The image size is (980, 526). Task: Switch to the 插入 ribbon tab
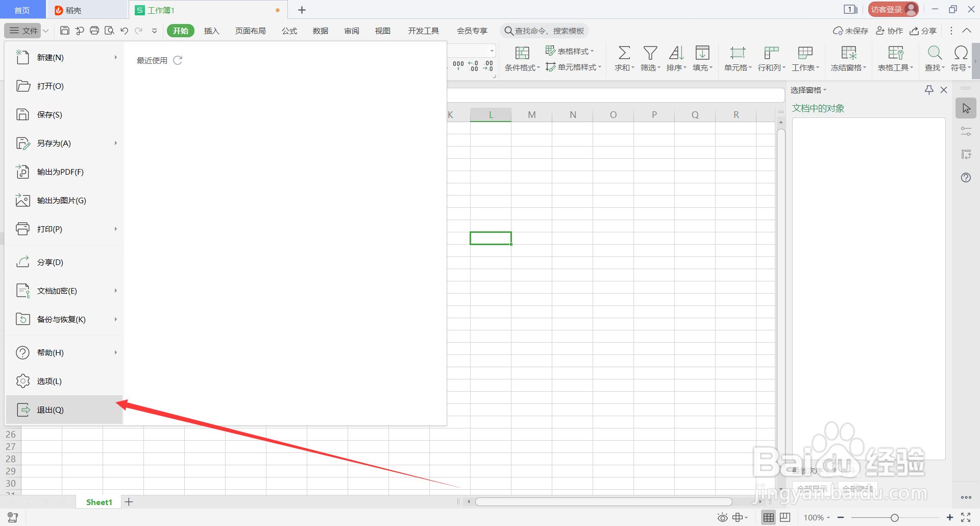pyautogui.click(x=211, y=31)
